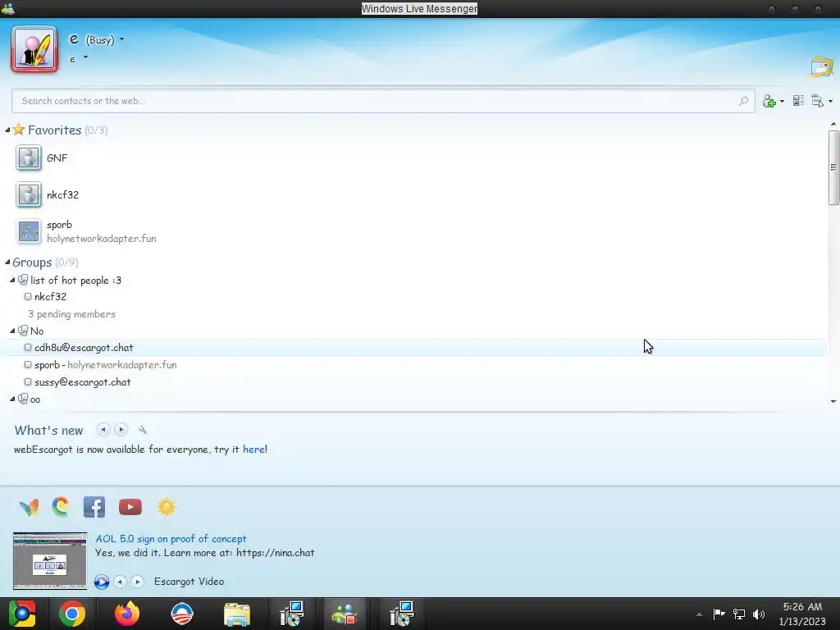Image resolution: width=840 pixels, height=630 pixels.
Task: Click the scrollbar up arrow
Action: click(x=833, y=125)
